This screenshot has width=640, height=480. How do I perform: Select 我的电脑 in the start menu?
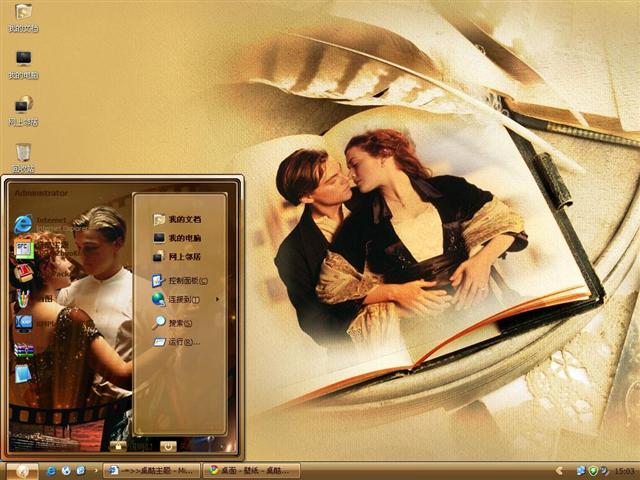tap(177, 238)
